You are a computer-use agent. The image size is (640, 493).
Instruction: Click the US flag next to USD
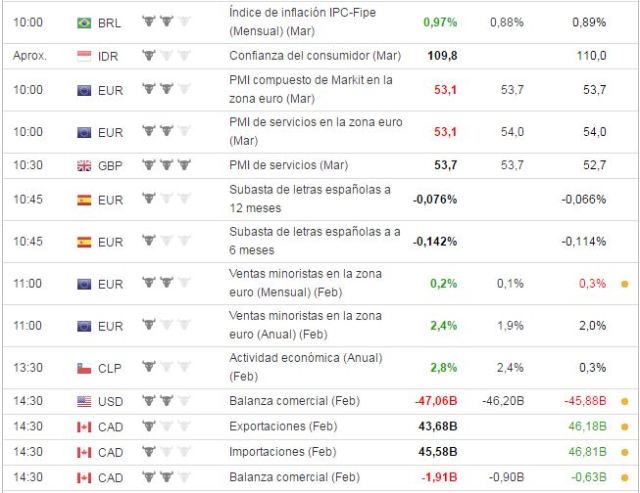(x=84, y=401)
